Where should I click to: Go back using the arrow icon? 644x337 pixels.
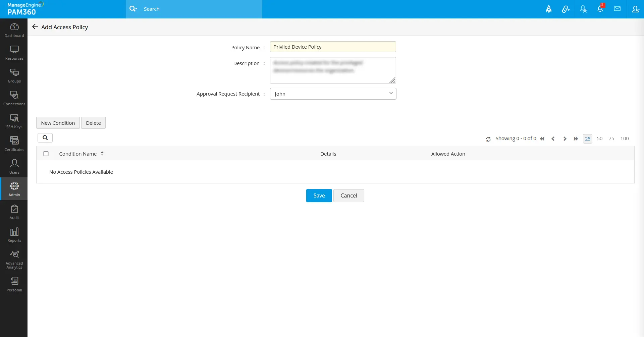click(35, 27)
